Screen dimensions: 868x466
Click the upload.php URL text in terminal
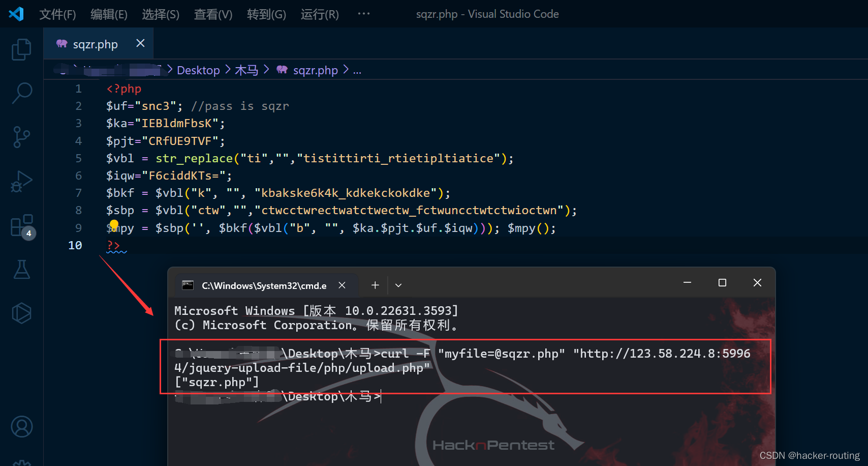(391, 368)
